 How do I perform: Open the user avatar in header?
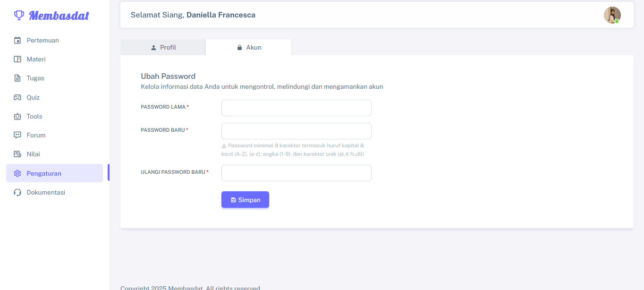pyautogui.click(x=612, y=15)
